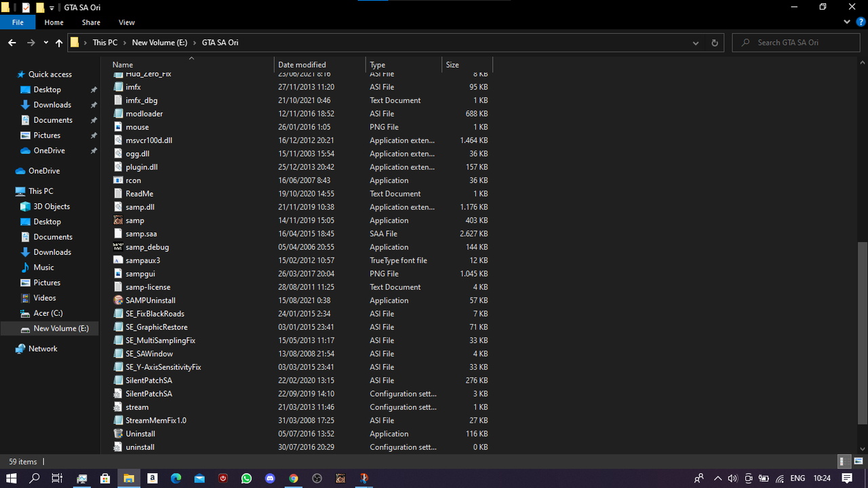Viewport: 868px width, 488px height.
Task: Switch to large thumbnails view layout
Action: (858, 462)
